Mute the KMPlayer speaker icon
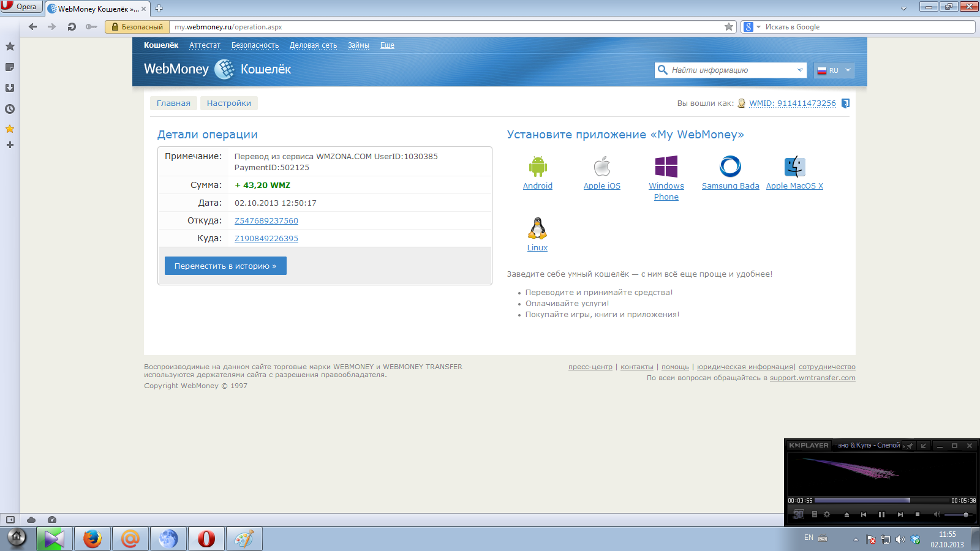 pos(937,514)
